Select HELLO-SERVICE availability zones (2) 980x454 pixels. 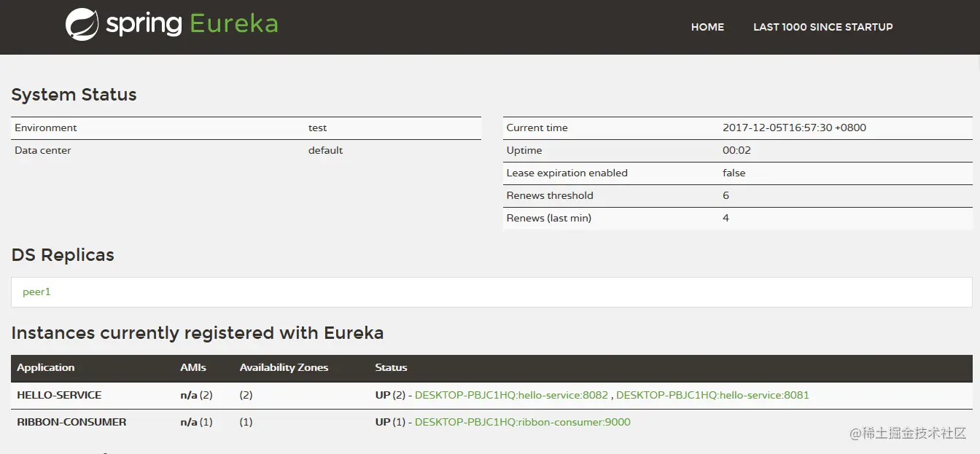pyautogui.click(x=246, y=395)
